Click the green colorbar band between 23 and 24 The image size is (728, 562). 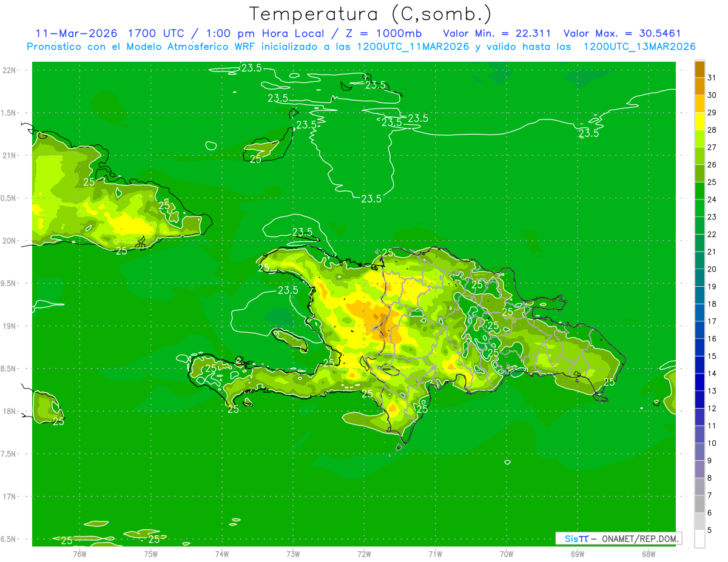pos(700,208)
